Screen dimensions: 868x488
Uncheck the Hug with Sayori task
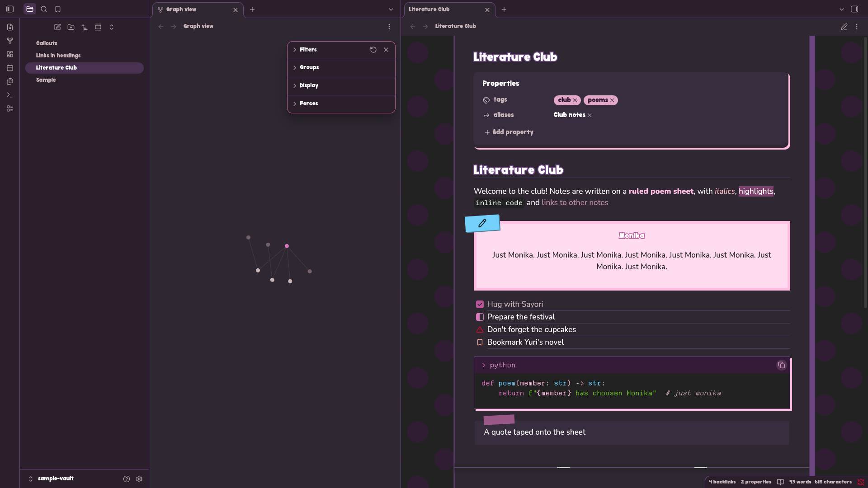[x=480, y=305]
